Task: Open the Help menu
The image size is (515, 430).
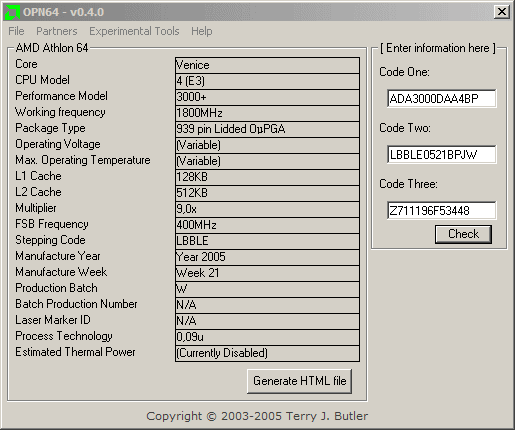Action: pos(201,31)
